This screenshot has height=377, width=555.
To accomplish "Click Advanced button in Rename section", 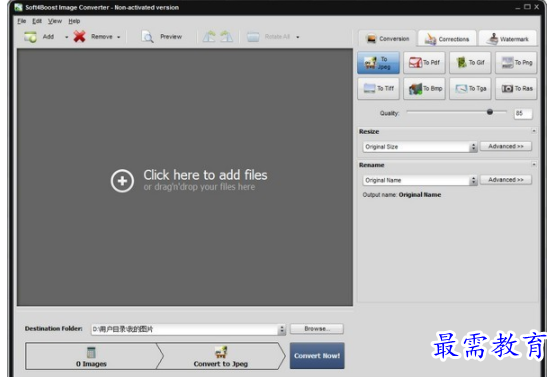I will (x=506, y=180).
